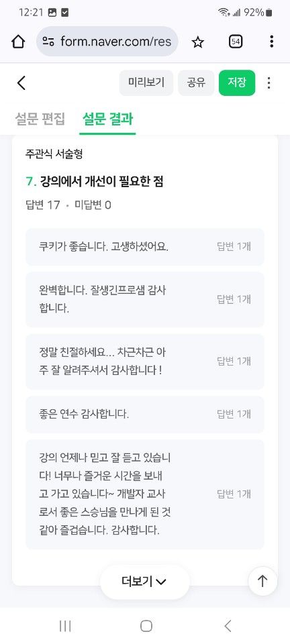The image size is (290, 644).
Task: Bookmark page with the star icon
Action: (198, 42)
